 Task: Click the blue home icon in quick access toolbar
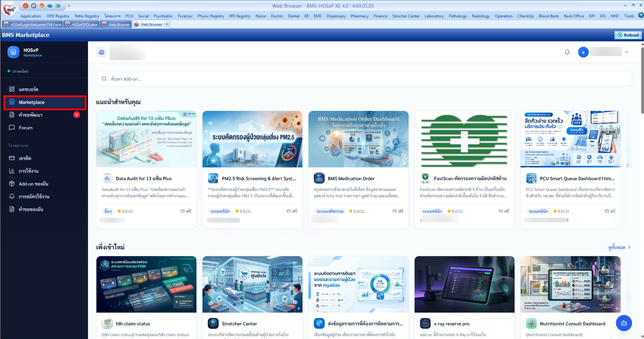pyautogui.click(x=34, y=6)
